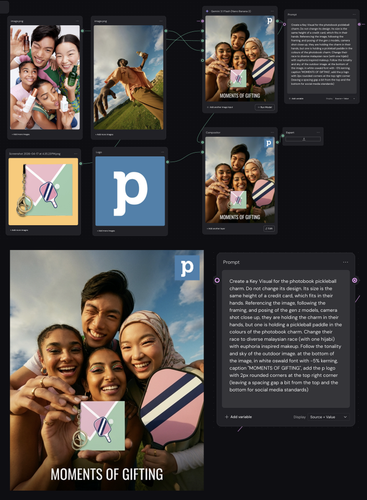The image size is (367, 500).
Task: Add more images to skincare group node
Action: (21, 134)
